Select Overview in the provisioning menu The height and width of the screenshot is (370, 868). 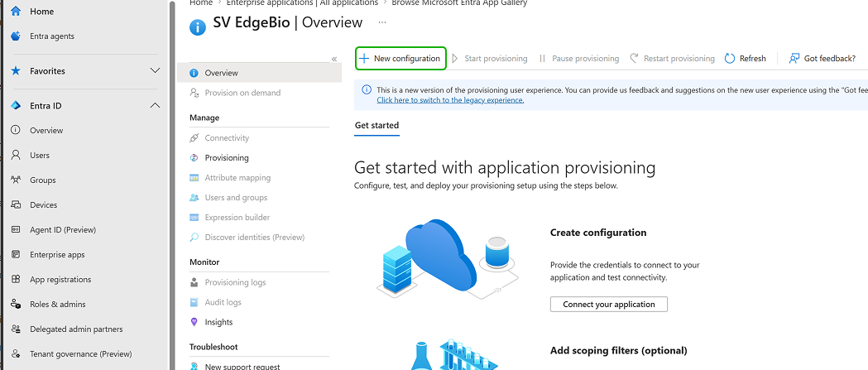click(259, 73)
